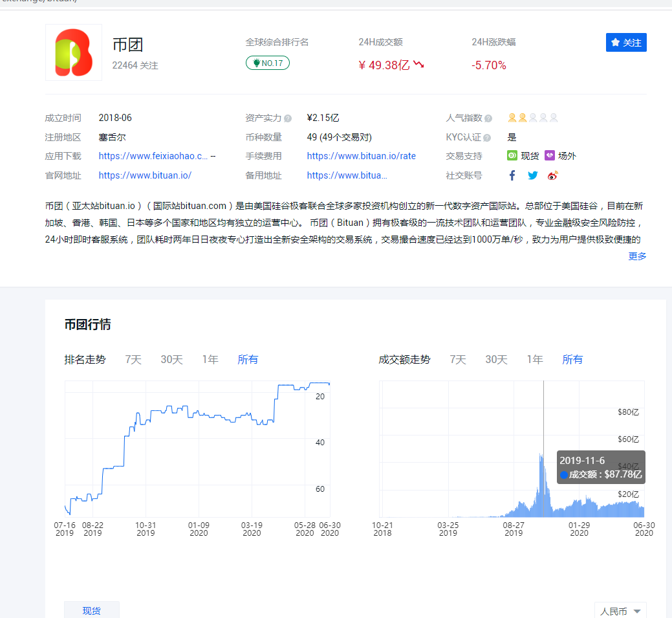Click the NO.17 ranking badge
This screenshot has width=672, height=618.
click(x=267, y=63)
